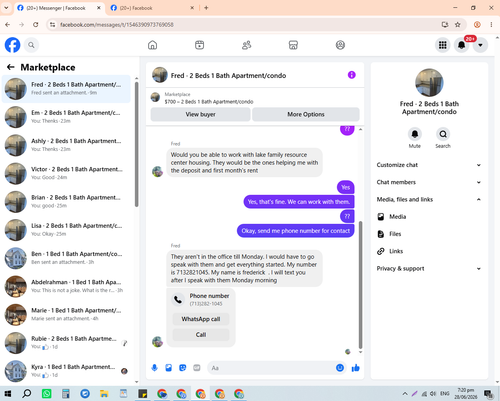The height and width of the screenshot is (401, 500).
Task: Open the emoji picker in message box
Action: click(x=340, y=368)
